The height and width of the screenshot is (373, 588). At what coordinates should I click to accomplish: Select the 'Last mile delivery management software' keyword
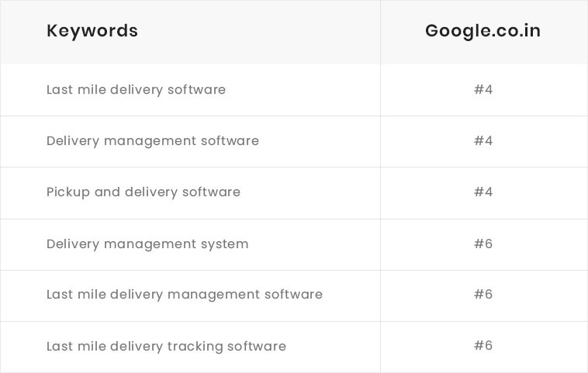pyautogui.click(x=185, y=295)
